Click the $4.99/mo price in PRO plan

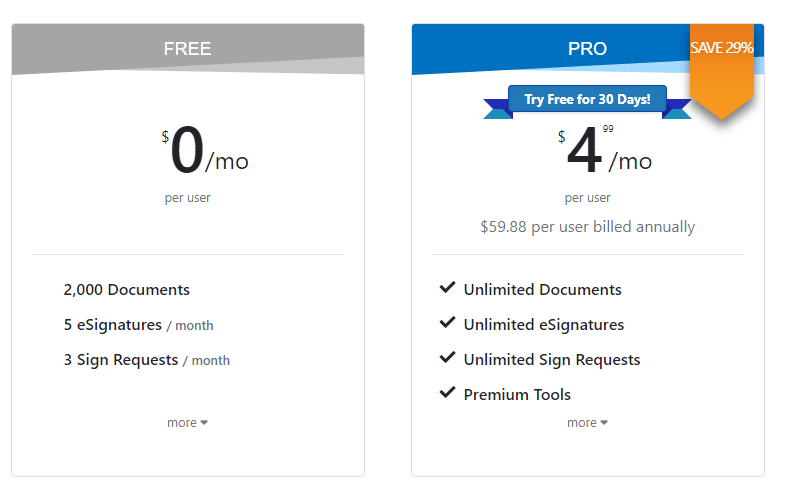[x=605, y=153]
